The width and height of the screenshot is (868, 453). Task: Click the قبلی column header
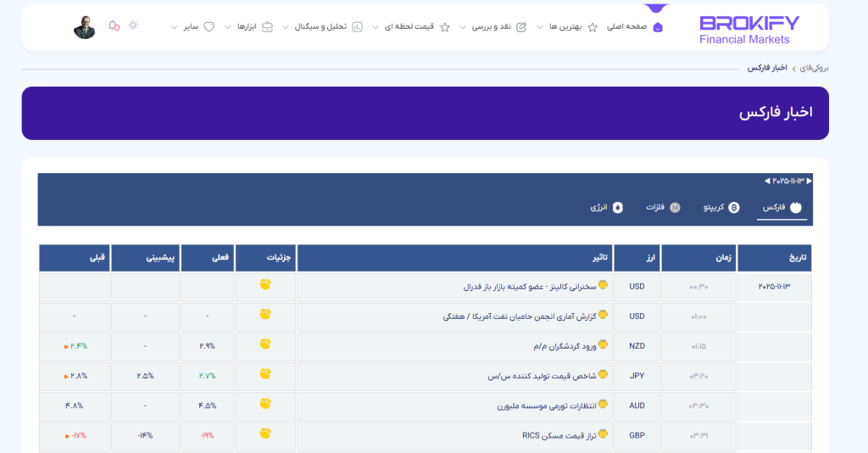point(75,258)
